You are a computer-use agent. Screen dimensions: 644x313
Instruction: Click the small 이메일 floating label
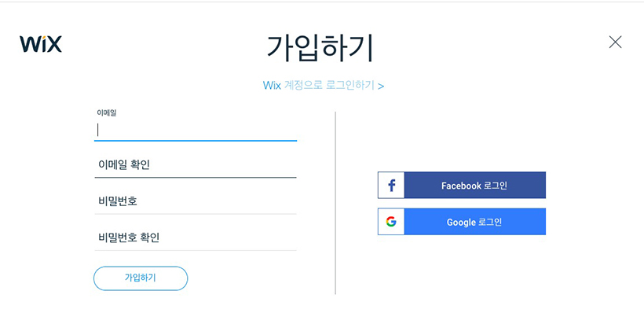[107, 112]
